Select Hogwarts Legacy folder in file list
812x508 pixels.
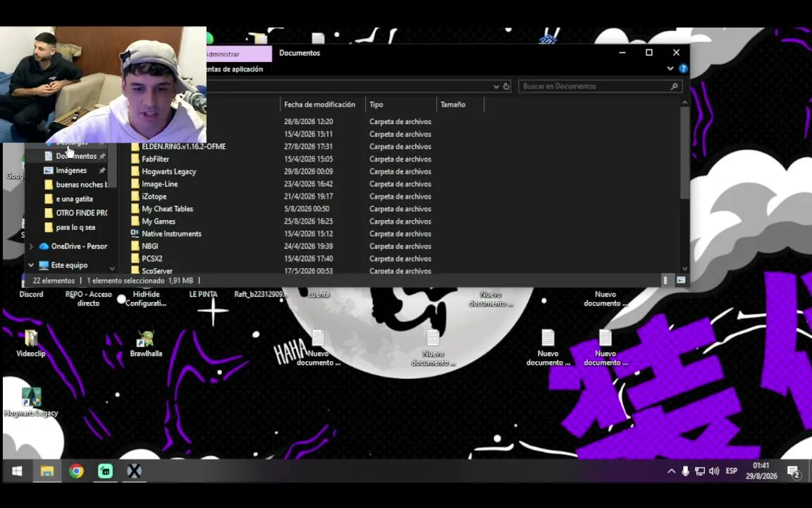point(164,171)
